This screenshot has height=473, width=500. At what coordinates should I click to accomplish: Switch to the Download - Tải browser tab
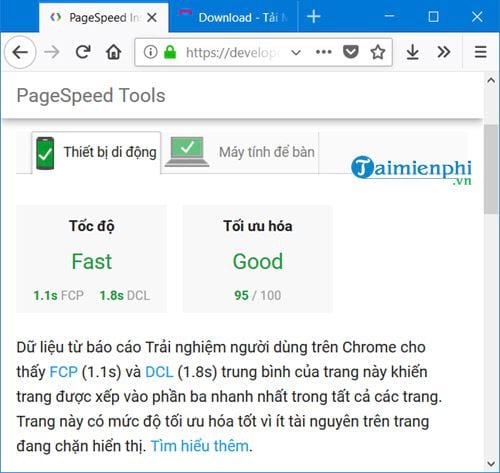(x=233, y=17)
